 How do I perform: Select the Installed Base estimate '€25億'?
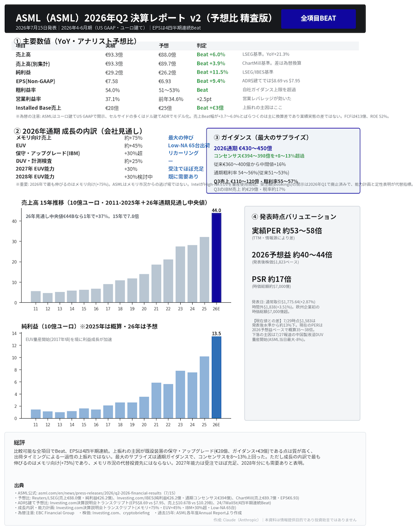(x=165, y=108)
